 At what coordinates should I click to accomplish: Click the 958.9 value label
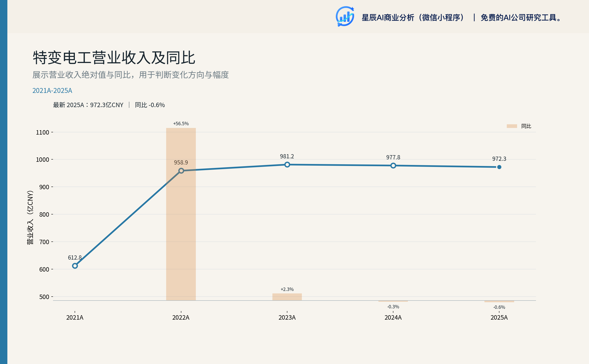click(181, 163)
